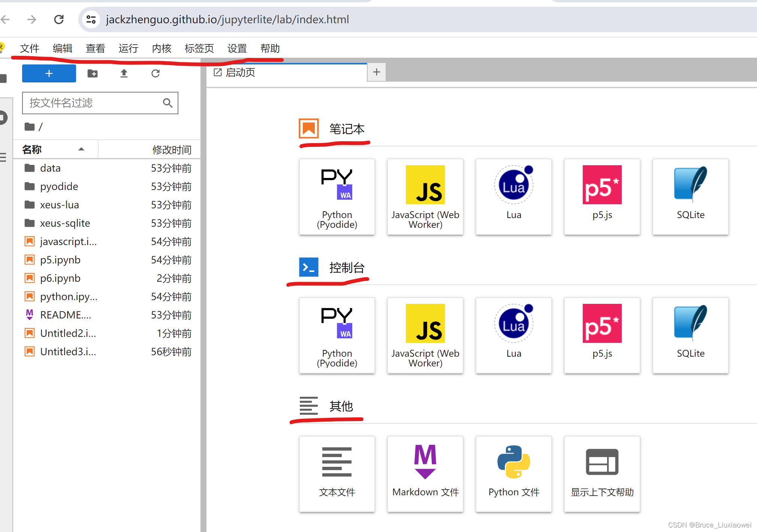Click p6.ipynb modified time 2分钟前
The height and width of the screenshot is (532, 757).
click(x=174, y=278)
